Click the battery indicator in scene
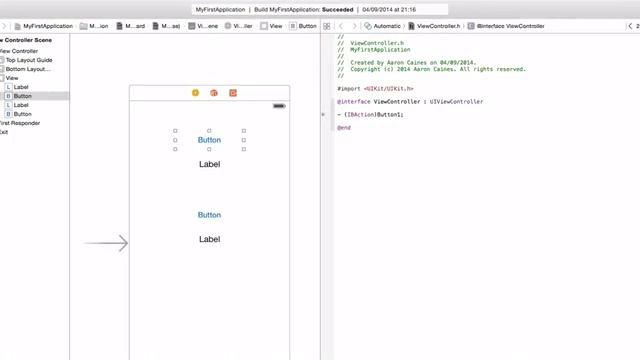Screen dimensions: 640x360 (279, 106)
